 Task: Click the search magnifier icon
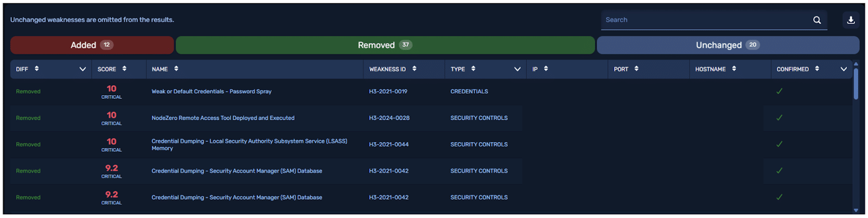816,20
